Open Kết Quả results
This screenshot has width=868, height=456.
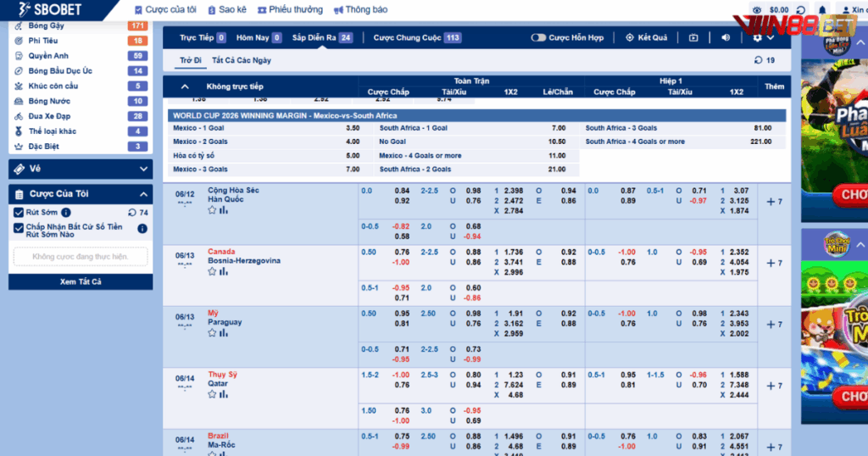pos(646,37)
